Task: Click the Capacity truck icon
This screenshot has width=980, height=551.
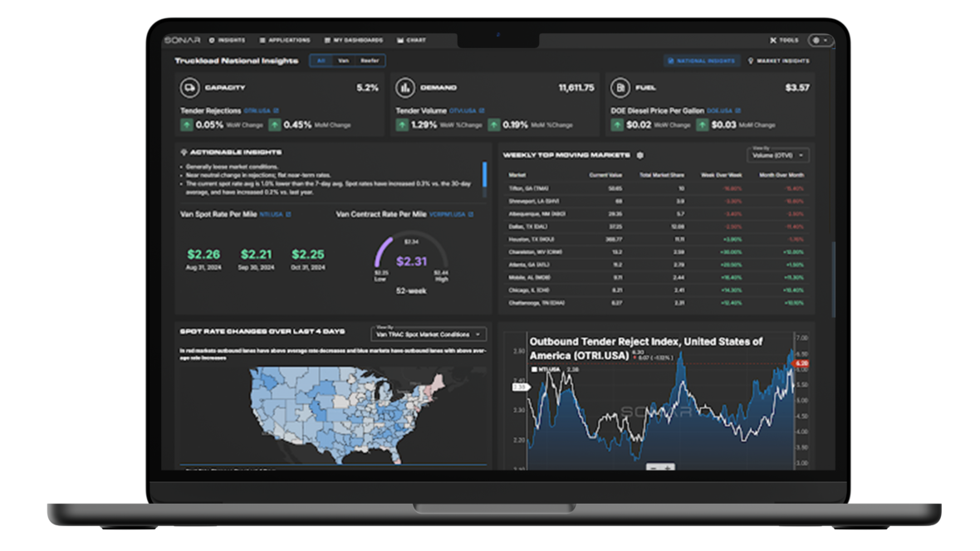Action: point(189,87)
